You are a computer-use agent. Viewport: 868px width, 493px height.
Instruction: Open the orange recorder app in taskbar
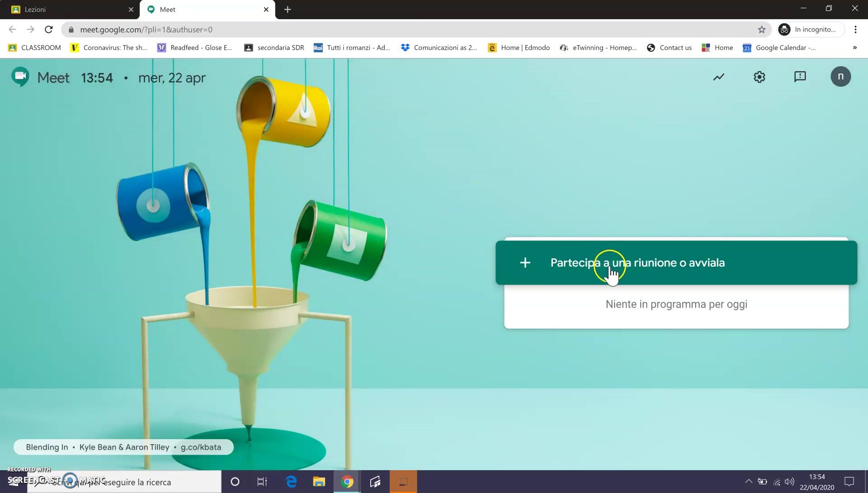pos(403,482)
